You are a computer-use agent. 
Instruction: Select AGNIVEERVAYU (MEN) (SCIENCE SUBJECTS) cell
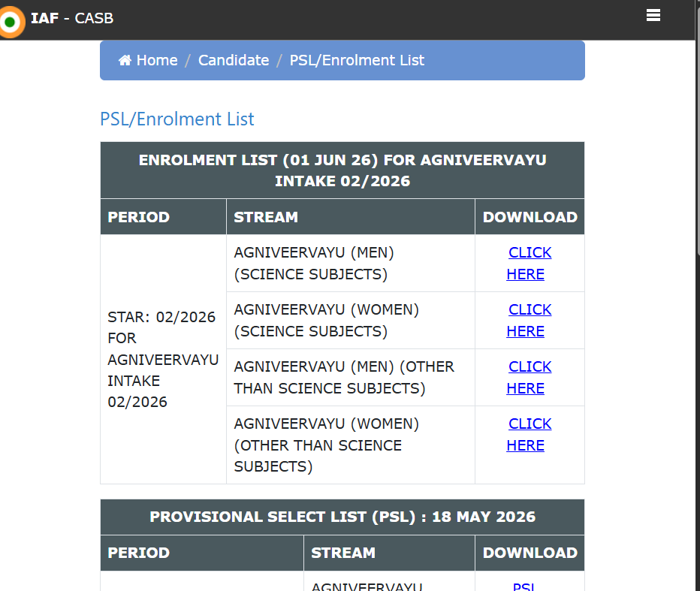(351, 264)
